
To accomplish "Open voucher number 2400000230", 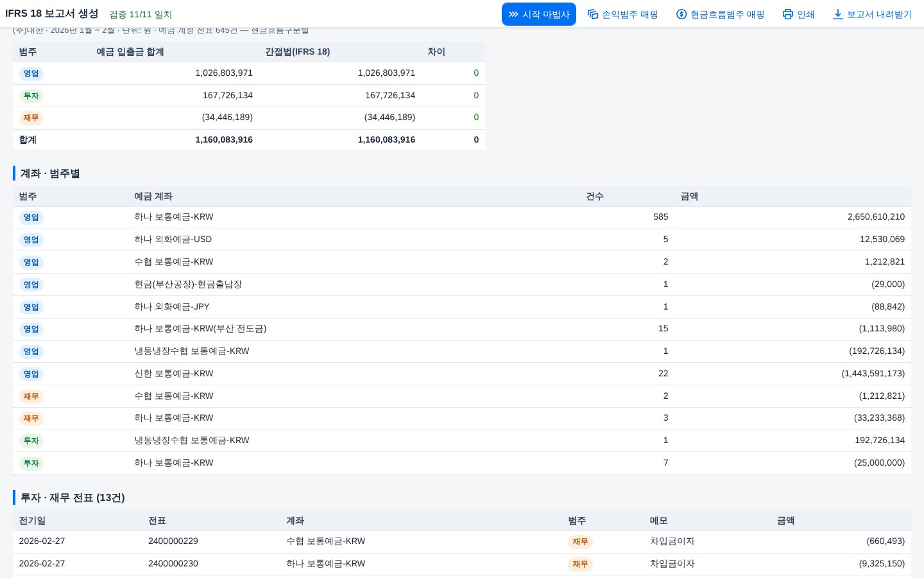I will pos(173,564).
